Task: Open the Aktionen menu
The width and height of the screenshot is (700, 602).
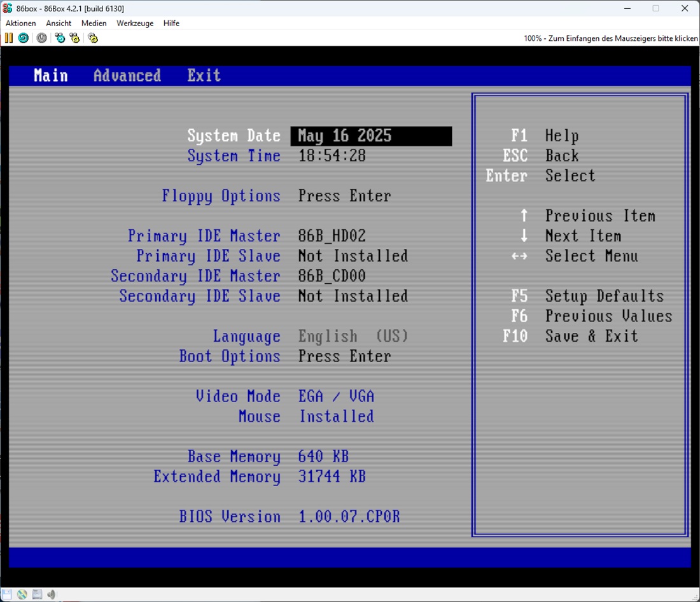Action: click(21, 24)
